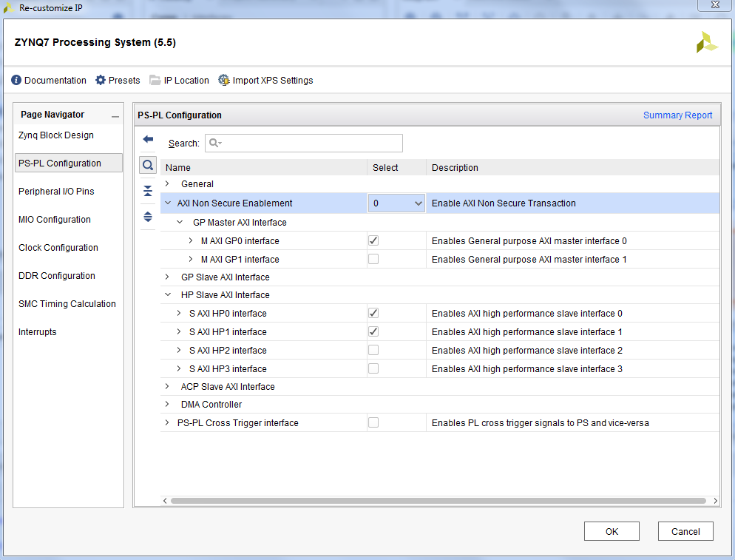Click the Import XPS Settings icon
The image size is (735, 560).
(224, 80)
